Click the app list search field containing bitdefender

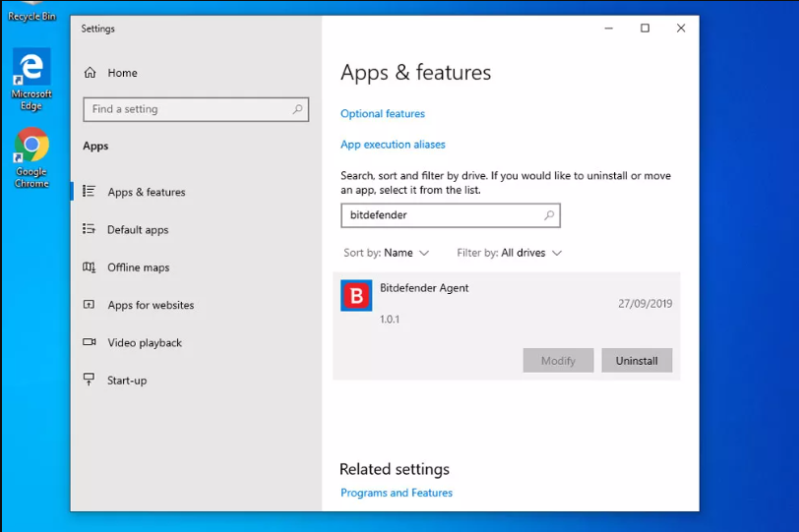[451, 215]
